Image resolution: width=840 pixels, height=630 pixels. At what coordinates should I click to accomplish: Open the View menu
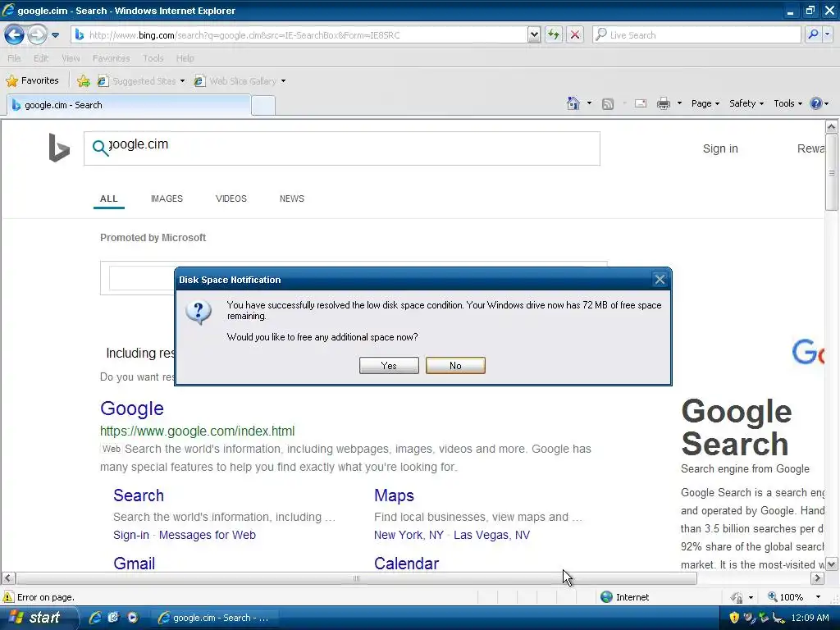[x=71, y=58]
